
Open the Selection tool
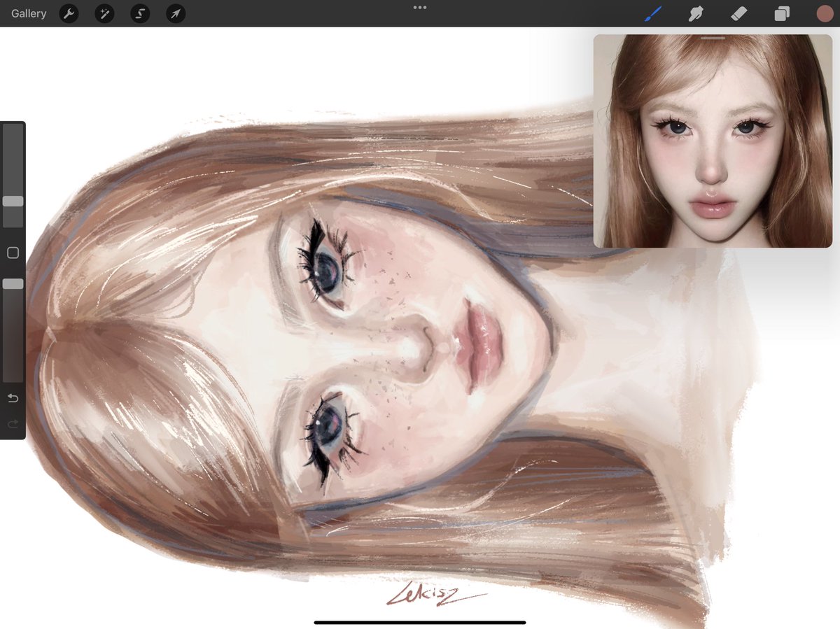tap(140, 13)
